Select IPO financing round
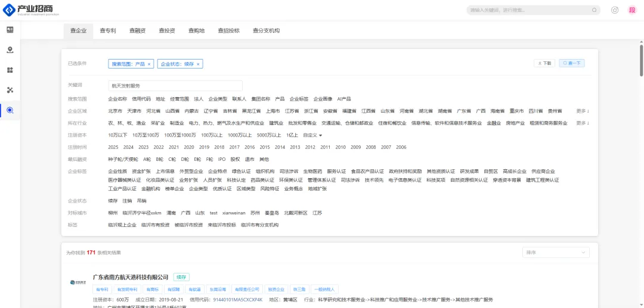 (x=222, y=159)
